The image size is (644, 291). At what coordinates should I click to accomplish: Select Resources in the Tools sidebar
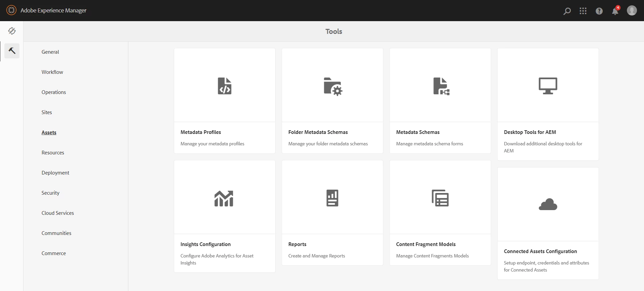click(x=53, y=153)
